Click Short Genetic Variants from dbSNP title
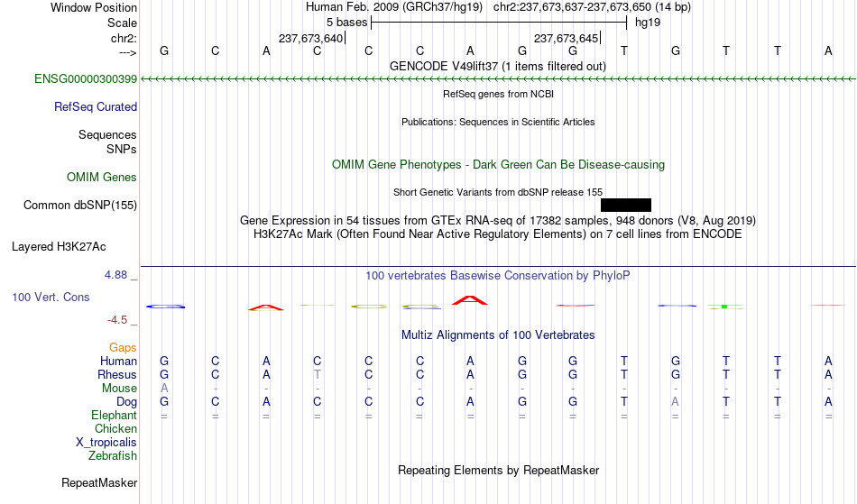The image size is (857, 504). pos(497,192)
